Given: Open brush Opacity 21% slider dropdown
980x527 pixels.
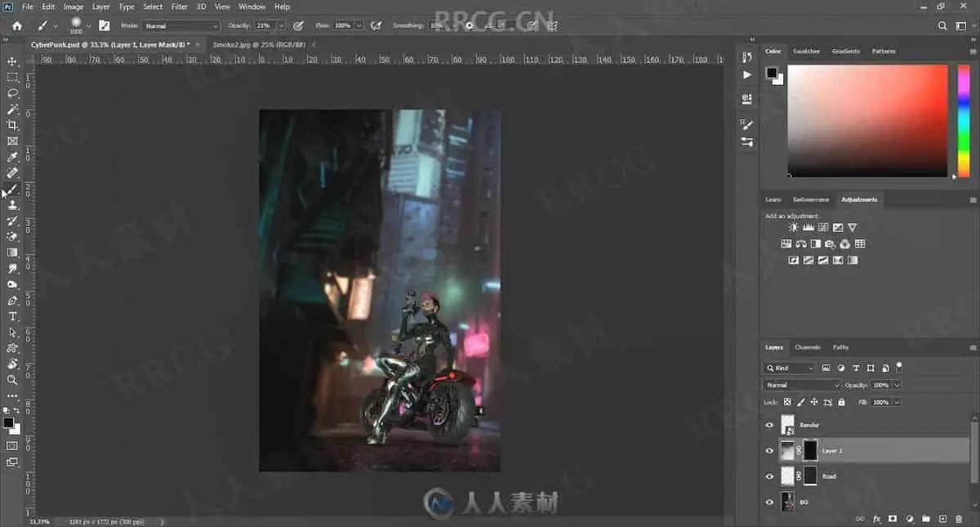Looking at the screenshot, I should tap(282, 26).
